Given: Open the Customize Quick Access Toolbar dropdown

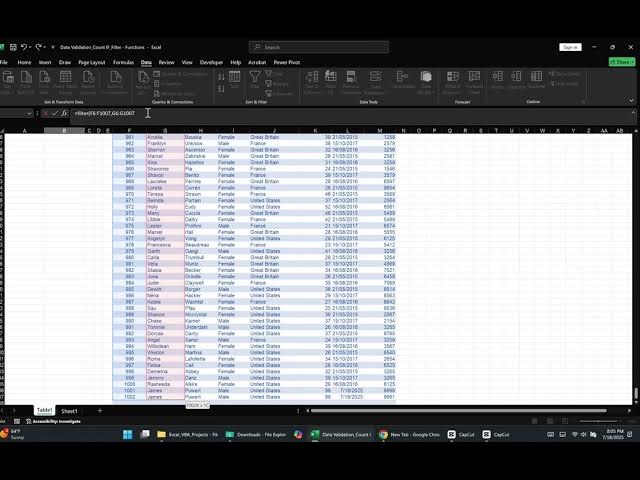Looking at the screenshot, I should [53, 47].
